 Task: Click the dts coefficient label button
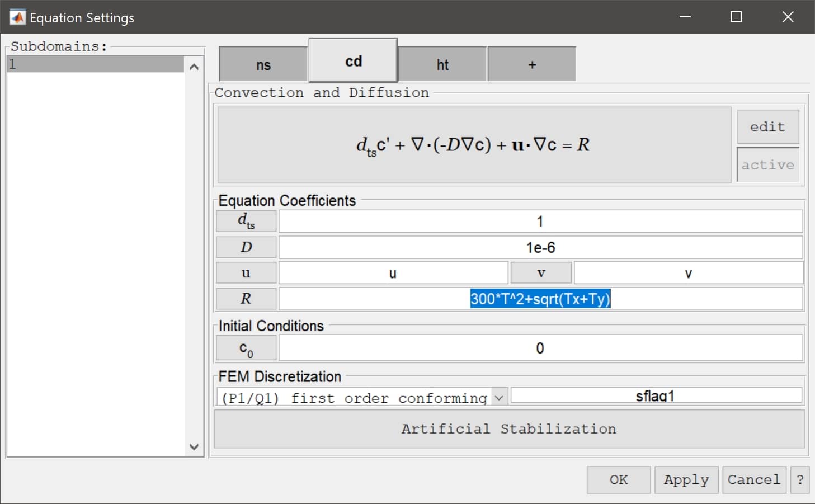[x=246, y=221]
